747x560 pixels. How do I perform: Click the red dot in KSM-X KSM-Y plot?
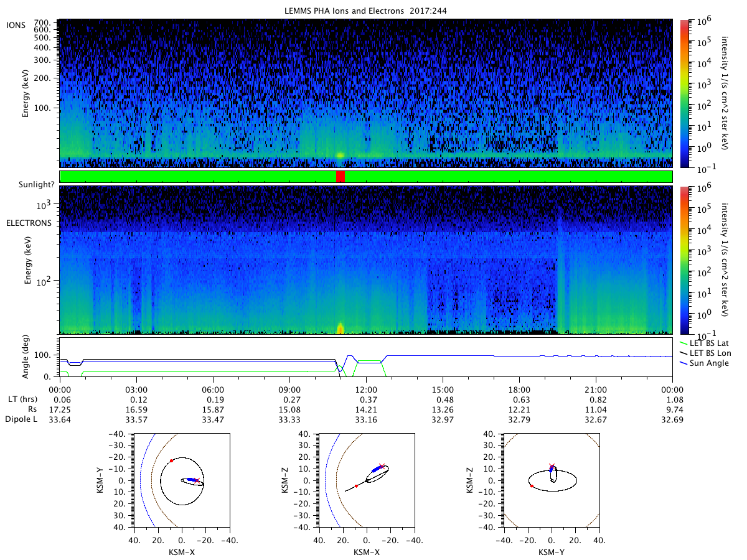pos(171,460)
